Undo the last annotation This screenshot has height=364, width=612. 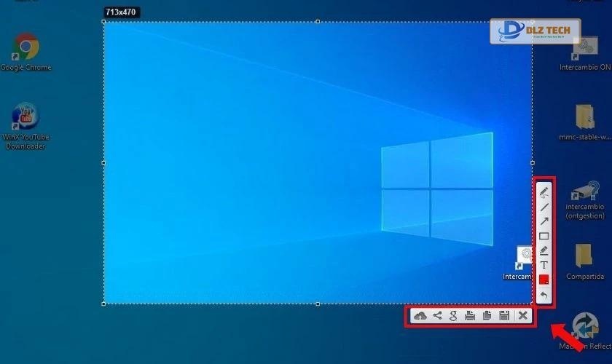pos(544,295)
